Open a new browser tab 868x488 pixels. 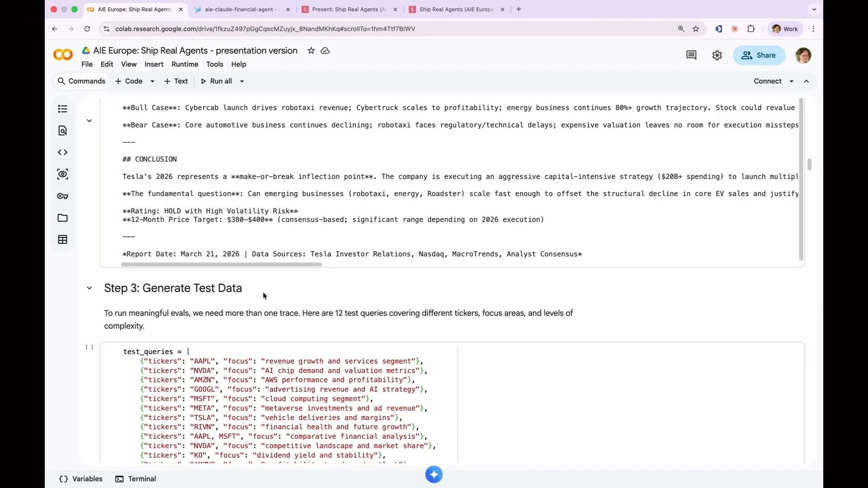point(519,9)
